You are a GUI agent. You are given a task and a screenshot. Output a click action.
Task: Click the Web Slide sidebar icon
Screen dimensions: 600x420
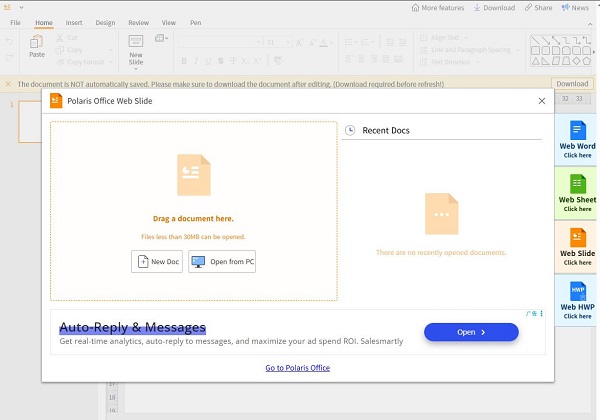tap(577, 238)
